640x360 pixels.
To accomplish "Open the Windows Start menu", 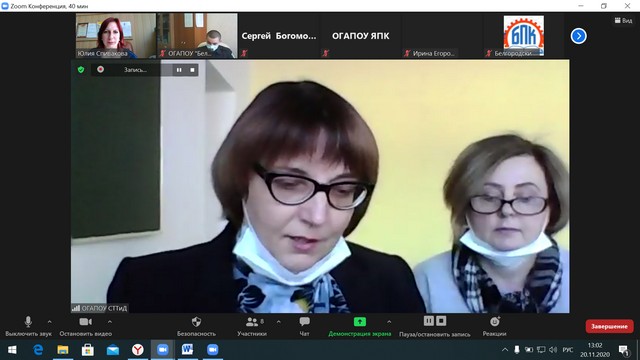I will tap(12, 350).
